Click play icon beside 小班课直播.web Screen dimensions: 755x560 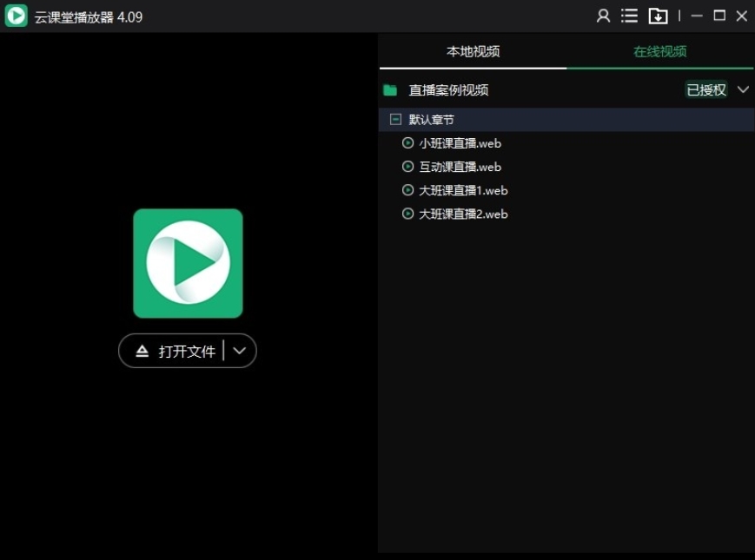point(407,143)
